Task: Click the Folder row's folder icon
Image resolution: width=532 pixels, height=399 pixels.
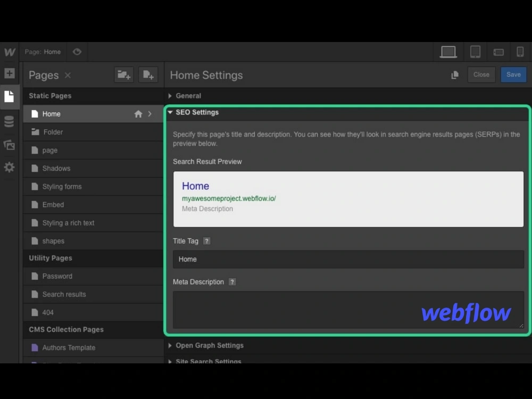Action: pyautogui.click(x=35, y=132)
